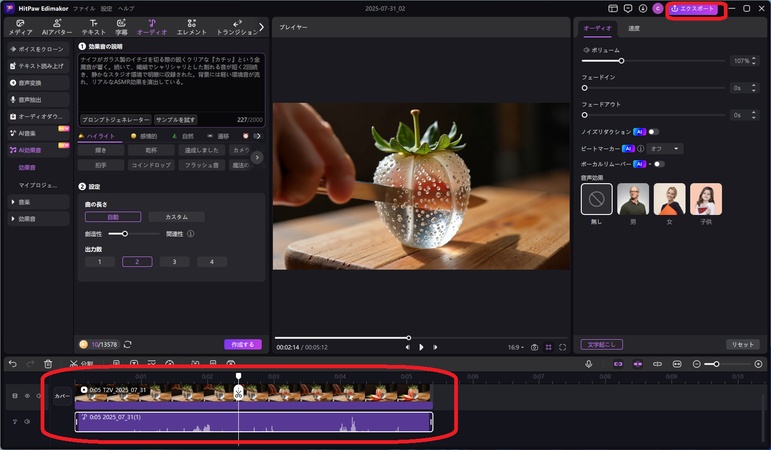This screenshot has width=771, height=450.
Task: Open the 字幕 subtitles tab
Action: click(x=121, y=27)
